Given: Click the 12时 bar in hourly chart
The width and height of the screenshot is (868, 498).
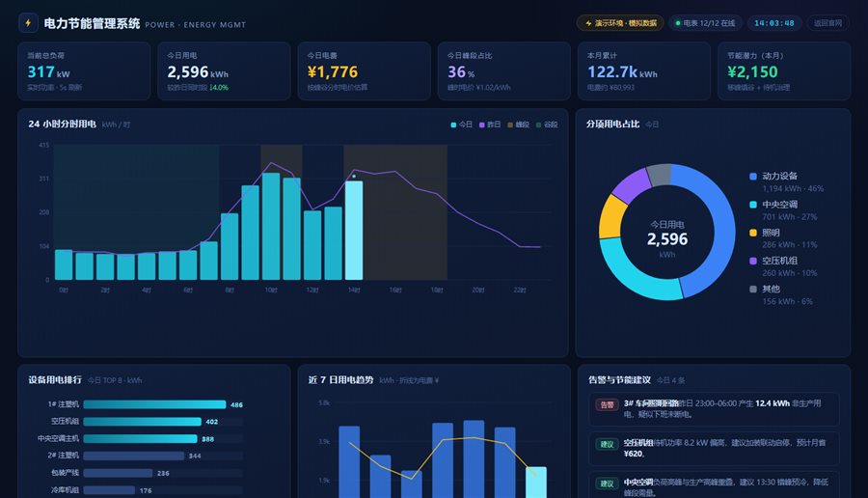Looking at the screenshot, I should point(312,245).
